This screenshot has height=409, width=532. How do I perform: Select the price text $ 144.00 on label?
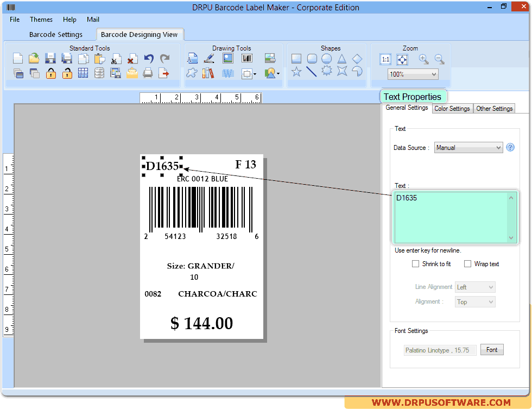point(201,323)
